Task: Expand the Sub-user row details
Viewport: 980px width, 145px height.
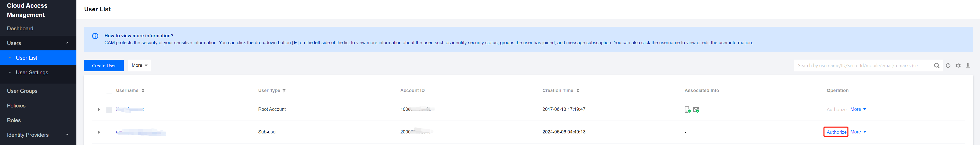Action: coord(99,132)
